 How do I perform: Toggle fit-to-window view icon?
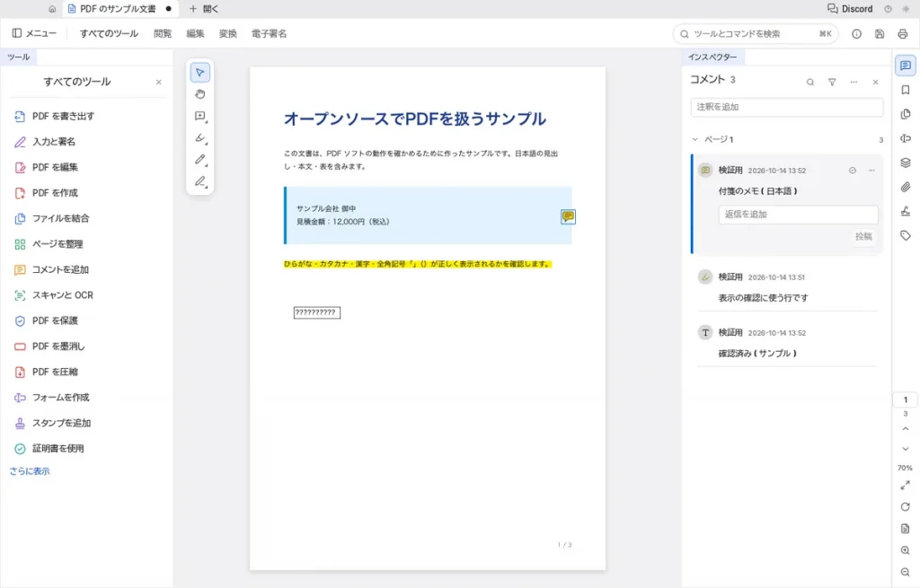point(906,486)
